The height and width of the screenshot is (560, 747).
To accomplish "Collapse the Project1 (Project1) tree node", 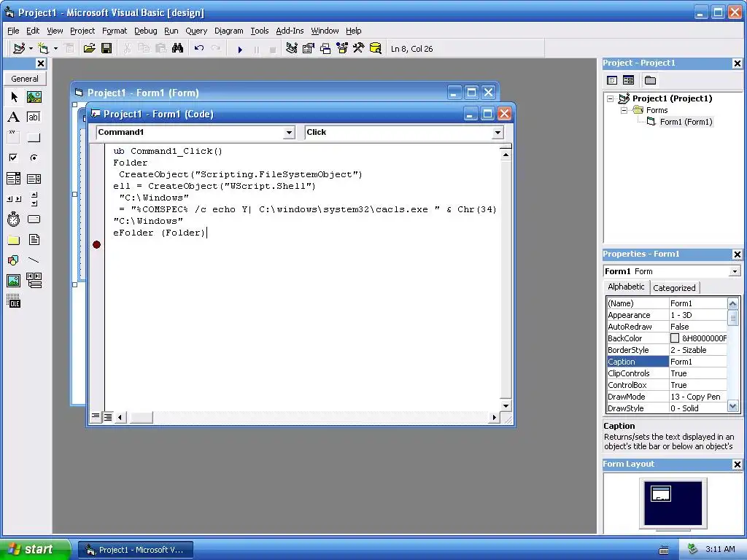I will click(x=611, y=98).
